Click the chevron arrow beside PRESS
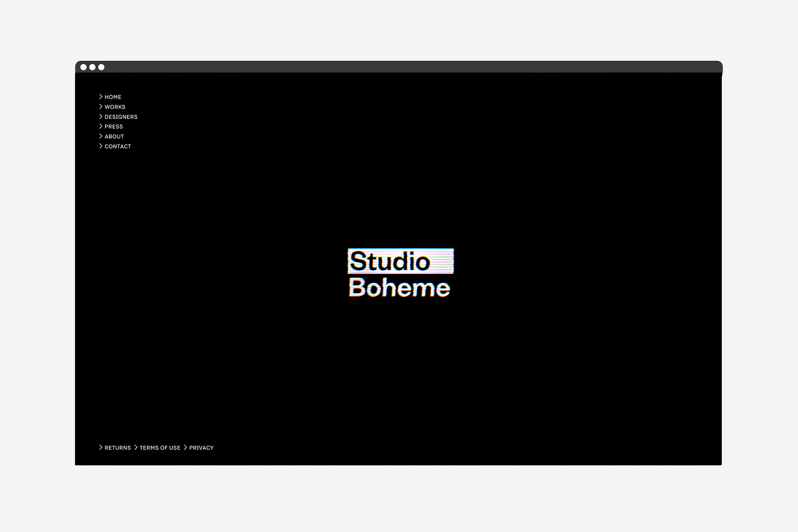Image resolution: width=798 pixels, height=532 pixels. [x=101, y=126]
